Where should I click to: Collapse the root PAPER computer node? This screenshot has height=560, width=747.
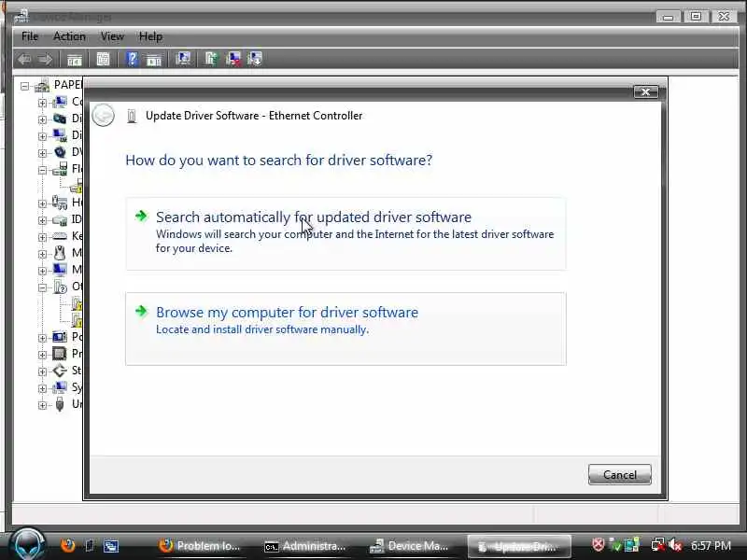[25, 86]
